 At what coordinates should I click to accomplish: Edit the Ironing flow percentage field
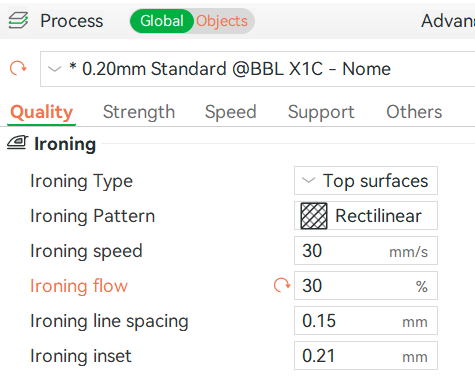tap(366, 286)
